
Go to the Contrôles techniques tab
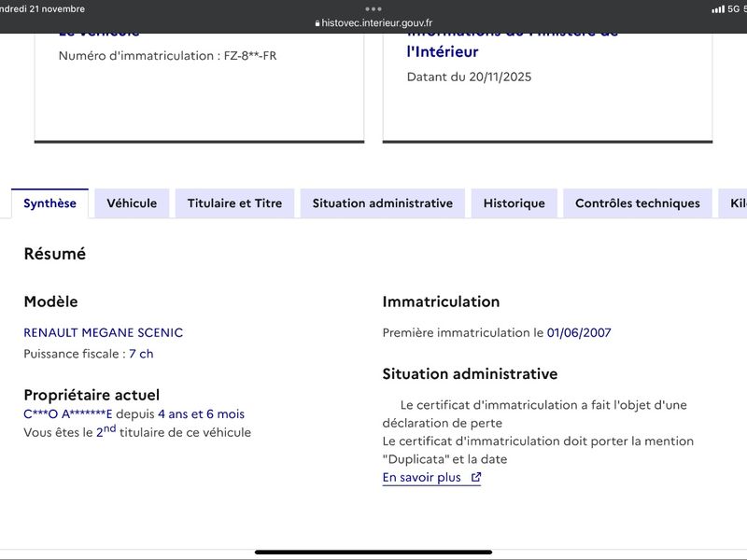[637, 203]
